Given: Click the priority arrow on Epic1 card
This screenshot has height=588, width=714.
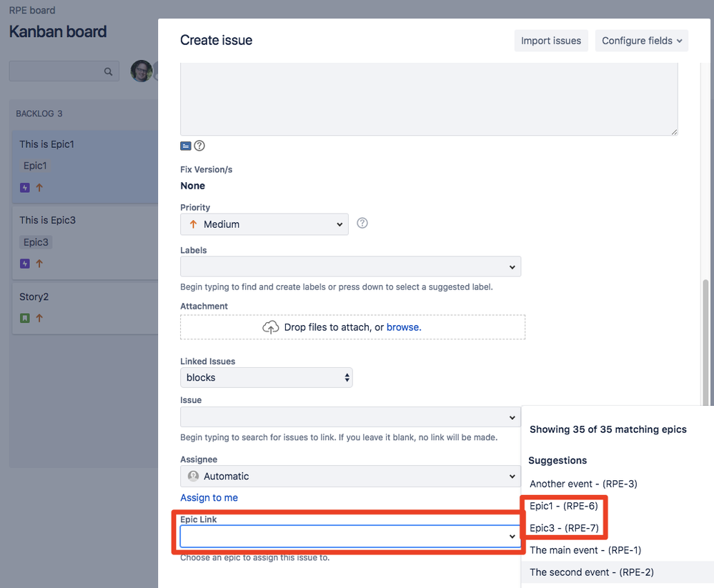Looking at the screenshot, I should (x=39, y=187).
